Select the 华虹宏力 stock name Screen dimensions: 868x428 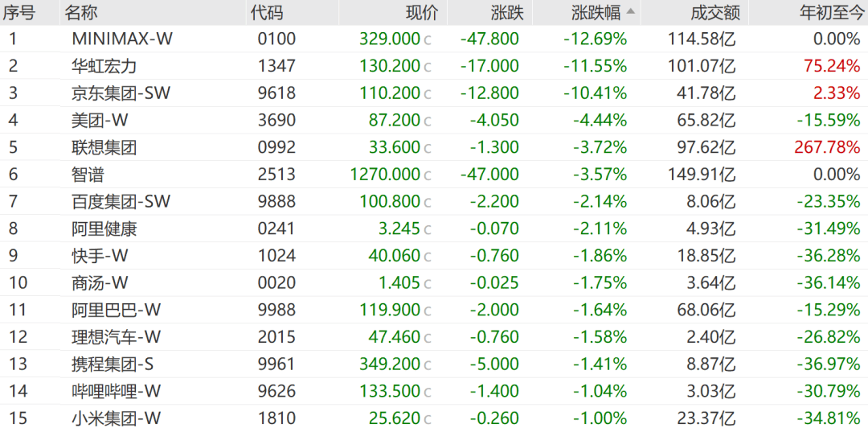[x=104, y=66]
